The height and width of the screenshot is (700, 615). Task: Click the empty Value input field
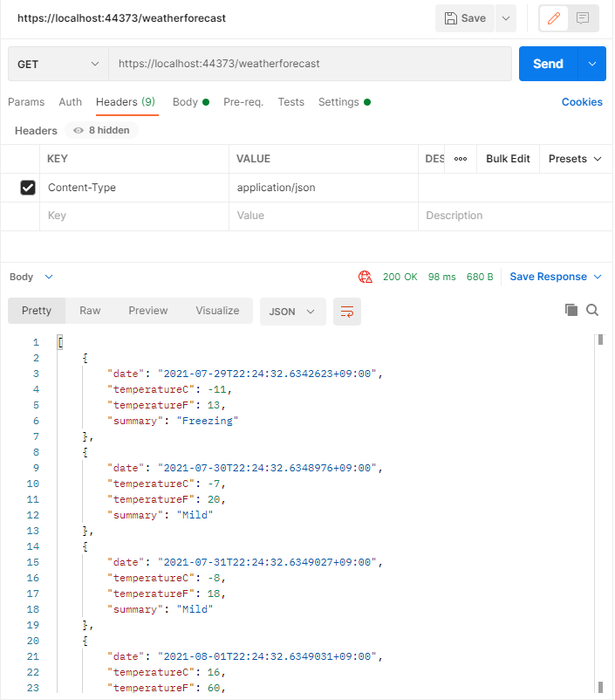pos(324,216)
